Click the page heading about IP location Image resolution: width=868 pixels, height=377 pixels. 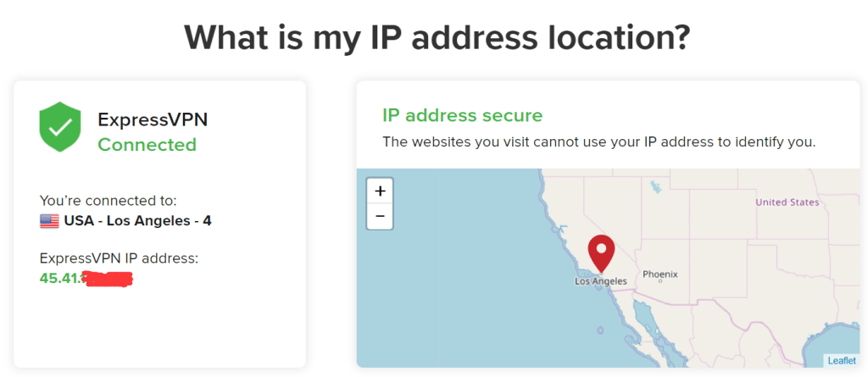437,37
